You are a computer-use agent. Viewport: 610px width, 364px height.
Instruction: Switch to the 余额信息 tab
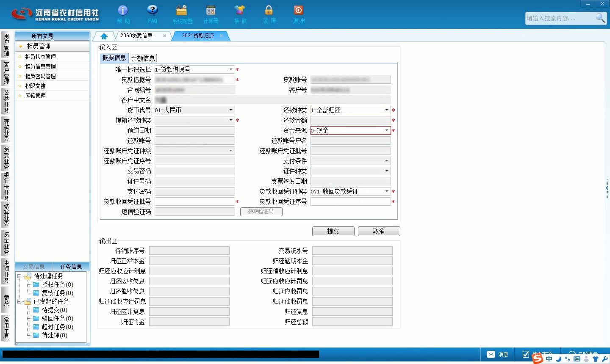click(x=143, y=58)
